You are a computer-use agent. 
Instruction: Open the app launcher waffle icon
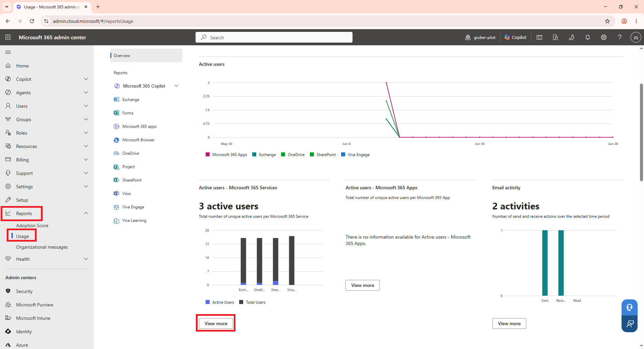point(8,37)
